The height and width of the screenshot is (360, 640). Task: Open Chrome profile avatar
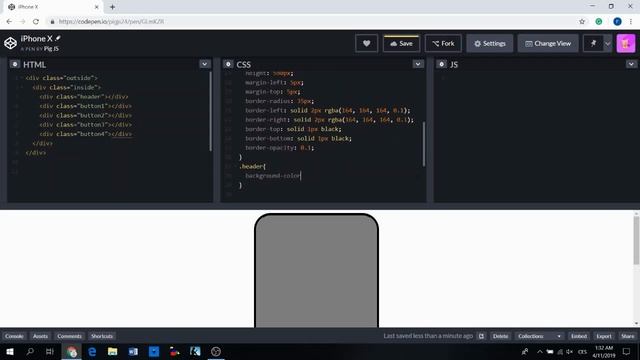(x=617, y=22)
